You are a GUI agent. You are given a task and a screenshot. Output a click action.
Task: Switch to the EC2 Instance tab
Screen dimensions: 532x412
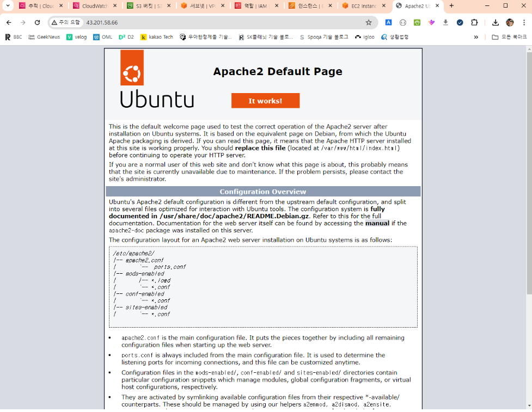(360, 6)
